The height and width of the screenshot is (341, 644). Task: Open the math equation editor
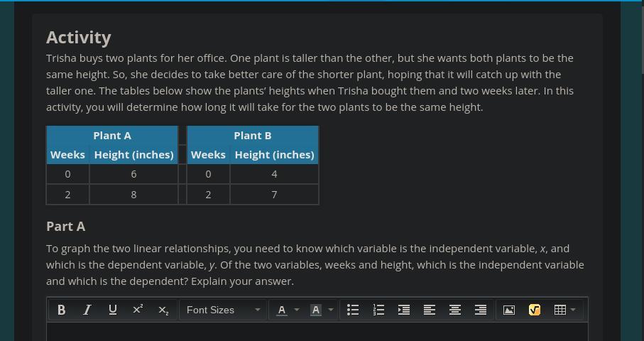click(x=535, y=310)
